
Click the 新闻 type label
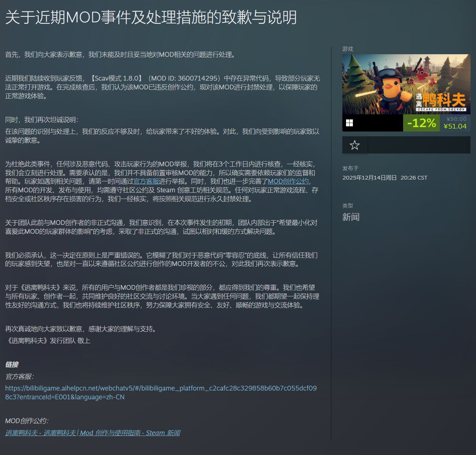351,217
